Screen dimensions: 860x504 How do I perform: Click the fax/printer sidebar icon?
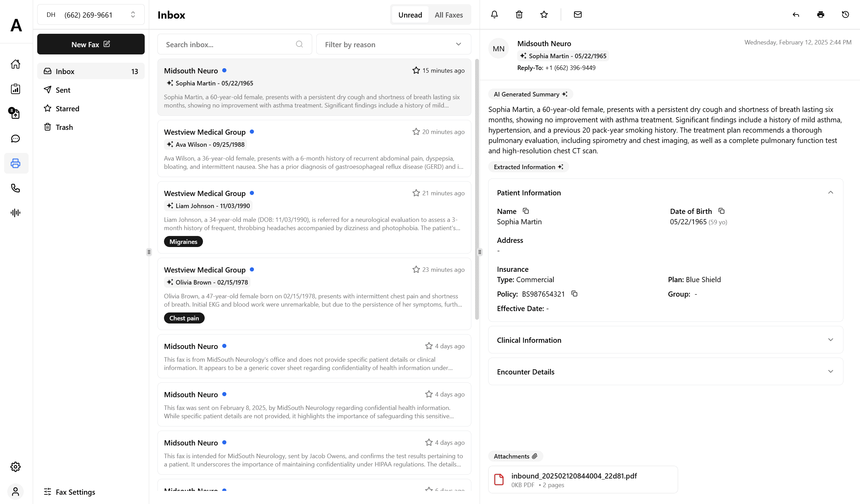tap(16, 163)
